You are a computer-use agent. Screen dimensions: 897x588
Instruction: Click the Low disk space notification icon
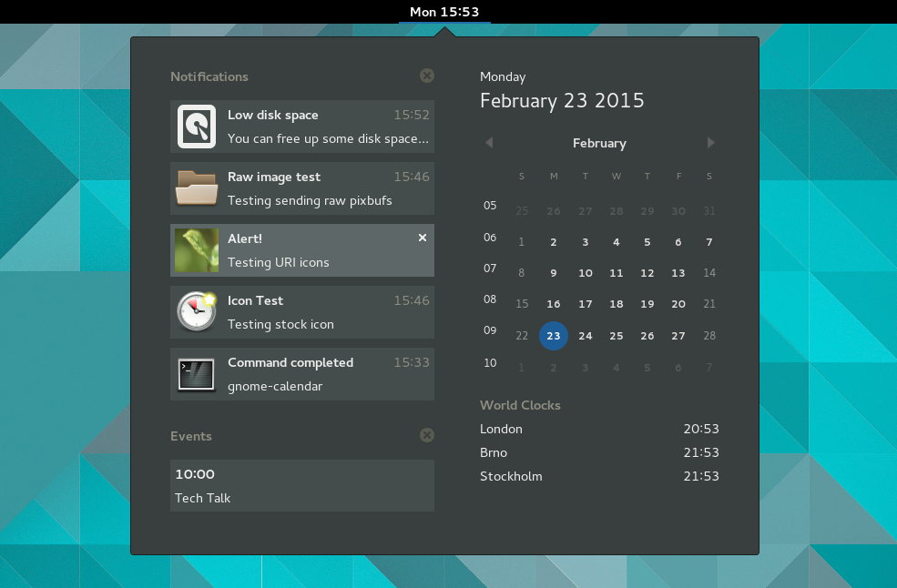196,127
